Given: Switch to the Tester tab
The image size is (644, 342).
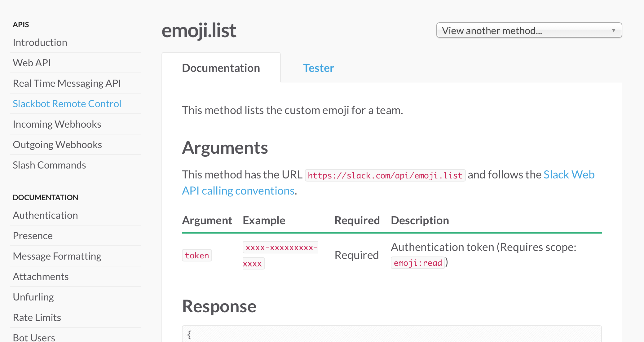Looking at the screenshot, I should [318, 68].
